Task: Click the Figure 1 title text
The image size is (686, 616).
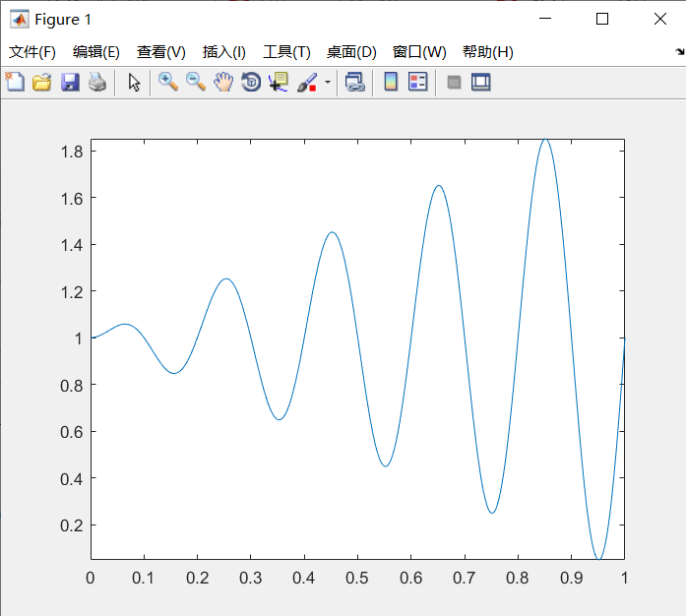Action: [x=63, y=20]
